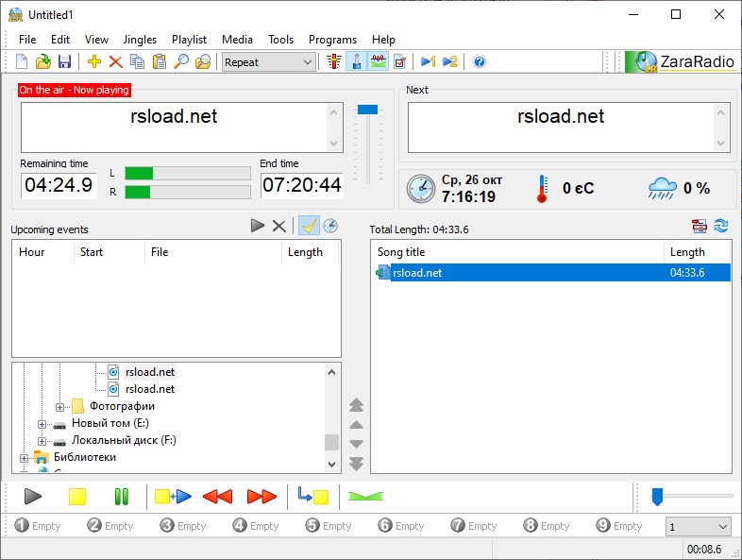
Task: Toggle the stop-after-current-track button
Action: click(x=313, y=496)
